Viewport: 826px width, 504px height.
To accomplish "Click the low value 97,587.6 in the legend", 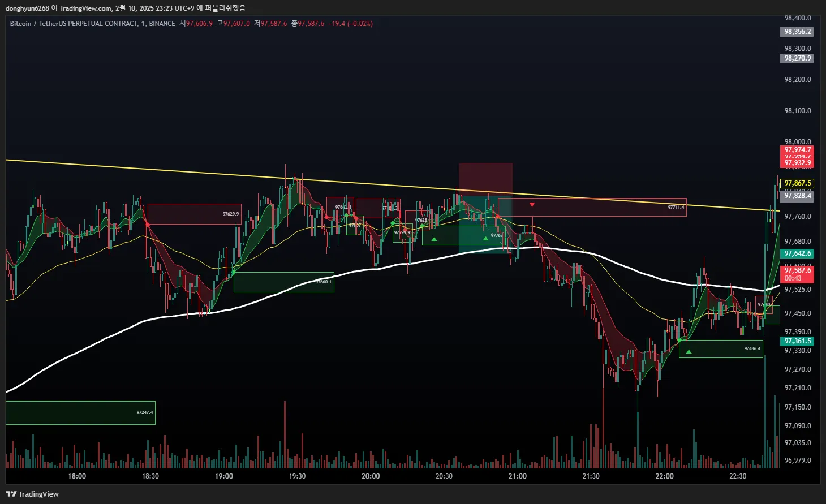I will 274,24.
